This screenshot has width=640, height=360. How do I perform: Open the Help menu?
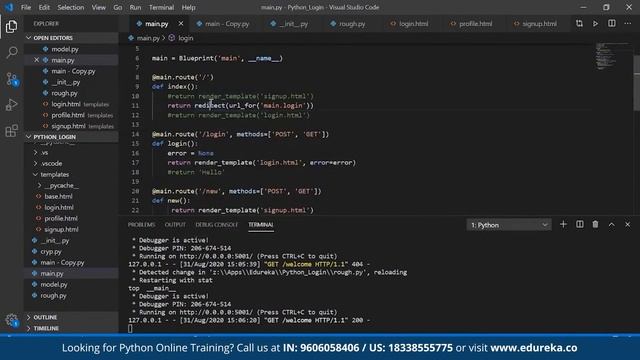click(188, 7)
